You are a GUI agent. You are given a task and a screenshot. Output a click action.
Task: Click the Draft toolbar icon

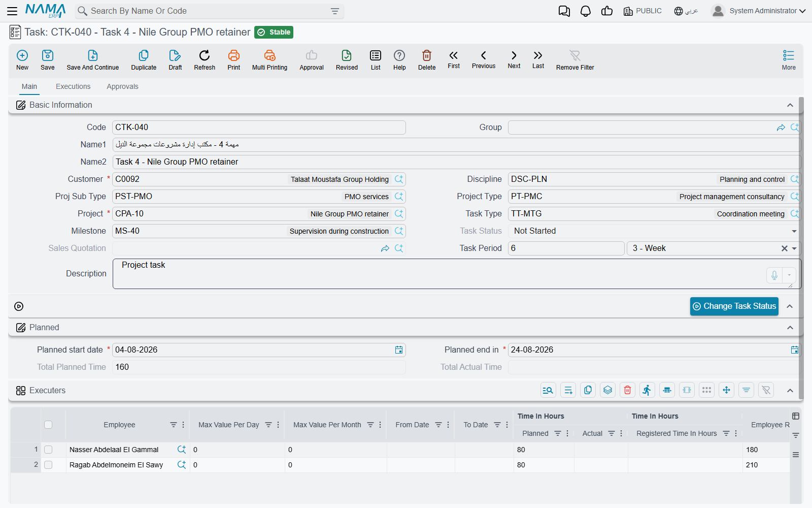point(175,60)
